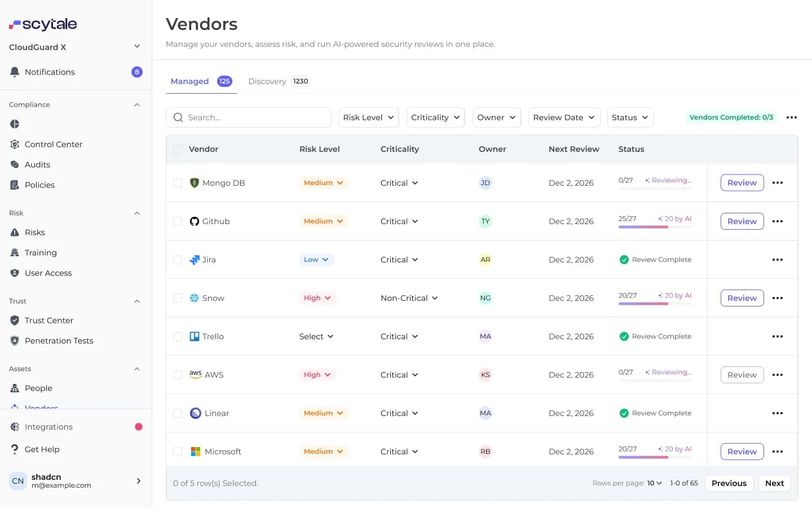Click the Penetration Tests icon

tap(15, 340)
